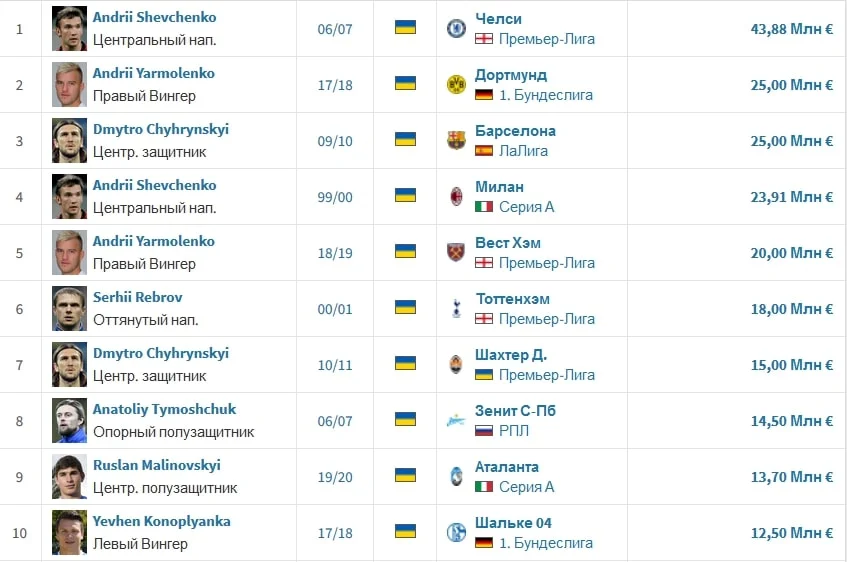Click the Zenit club crest icon
The height and width of the screenshot is (562, 847).
[456, 420]
